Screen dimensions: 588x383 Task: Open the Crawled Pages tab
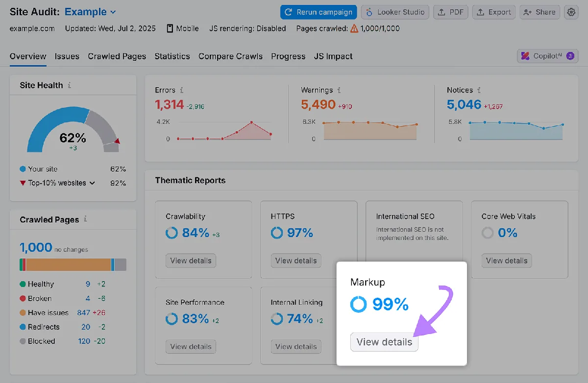tap(117, 56)
